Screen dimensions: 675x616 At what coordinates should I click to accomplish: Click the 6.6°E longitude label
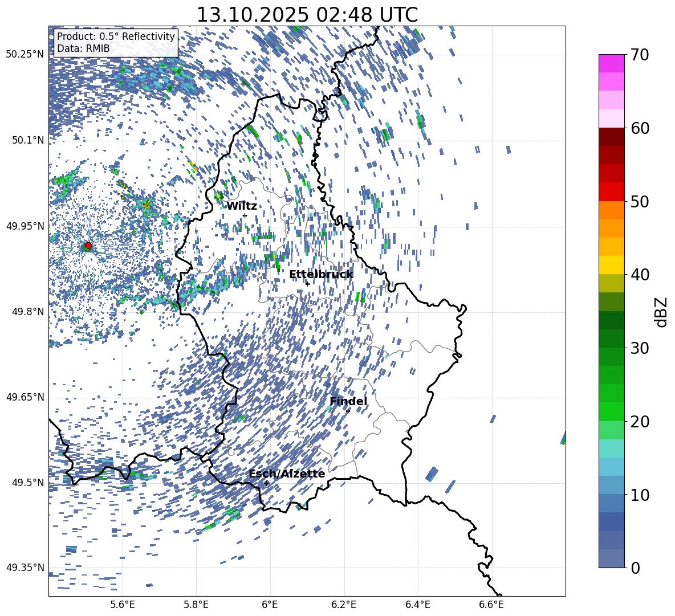tap(491, 605)
